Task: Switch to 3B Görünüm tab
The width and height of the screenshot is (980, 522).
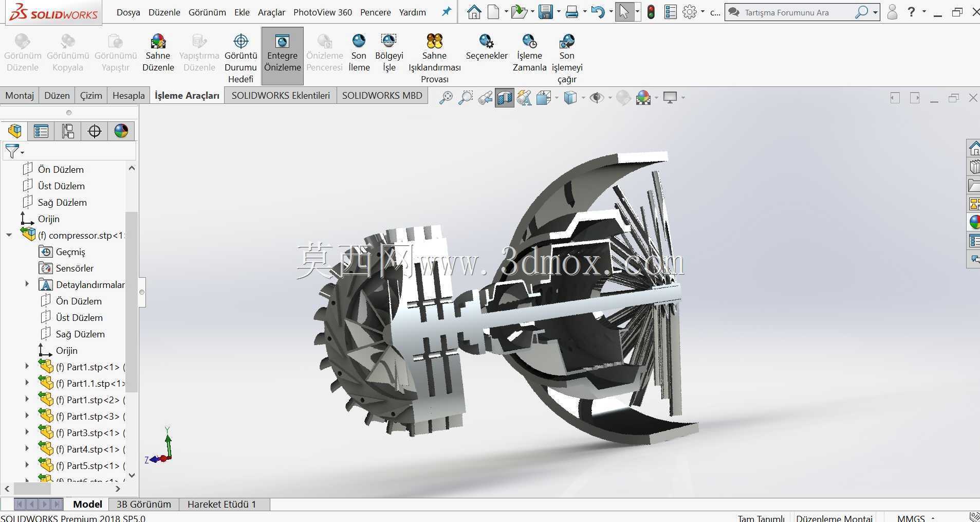Action: (x=144, y=505)
